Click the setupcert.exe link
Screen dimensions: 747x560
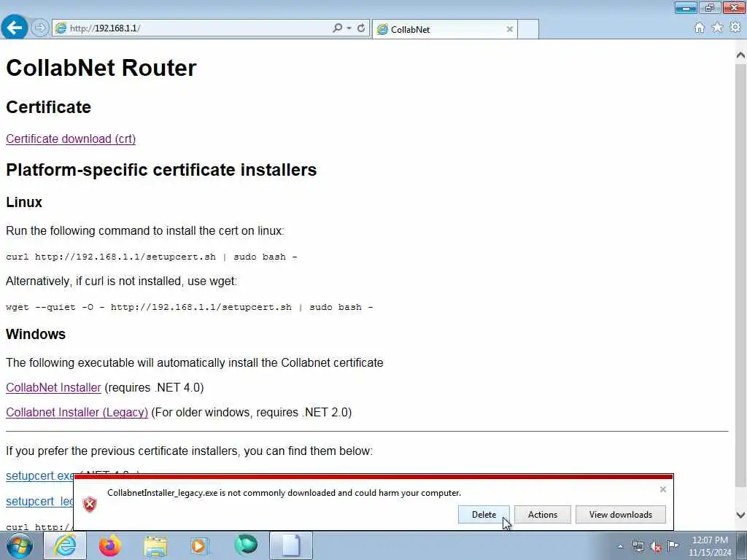(x=39, y=475)
